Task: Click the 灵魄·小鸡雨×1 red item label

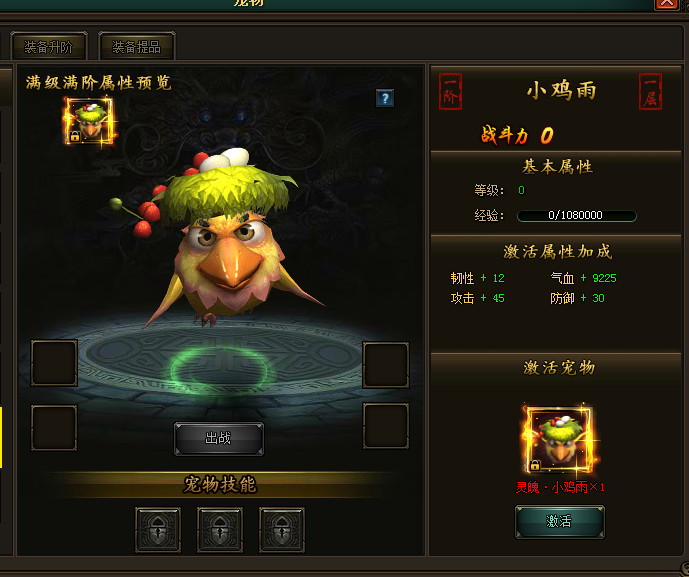Action: pos(560,487)
